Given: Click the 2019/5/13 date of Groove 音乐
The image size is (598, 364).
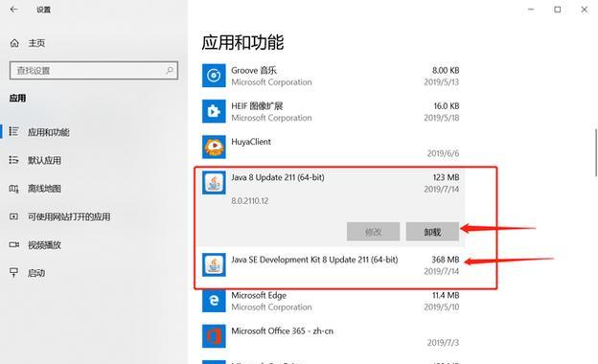Looking at the screenshot, I should pos(441,82).
